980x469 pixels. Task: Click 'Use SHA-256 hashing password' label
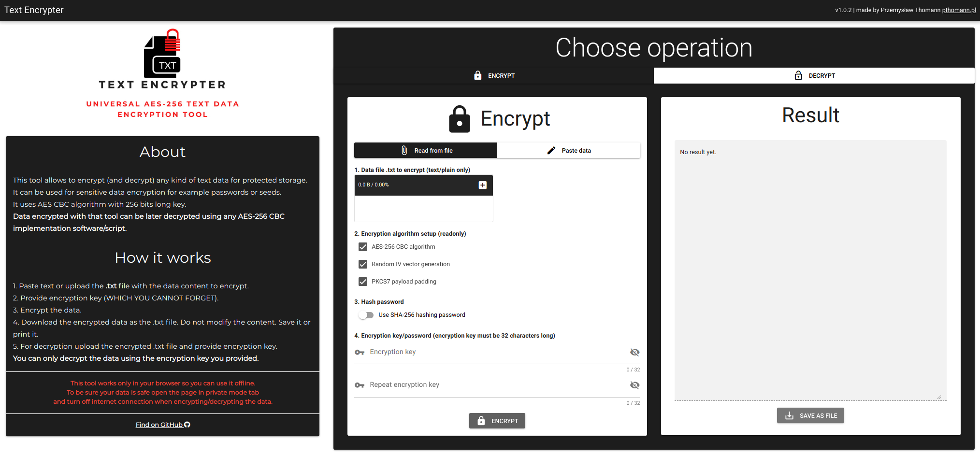(x=422, y=315)
